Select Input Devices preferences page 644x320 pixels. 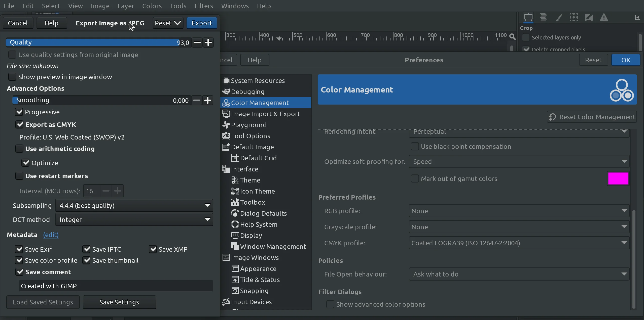pyautogui.click(x=266, y=302)
